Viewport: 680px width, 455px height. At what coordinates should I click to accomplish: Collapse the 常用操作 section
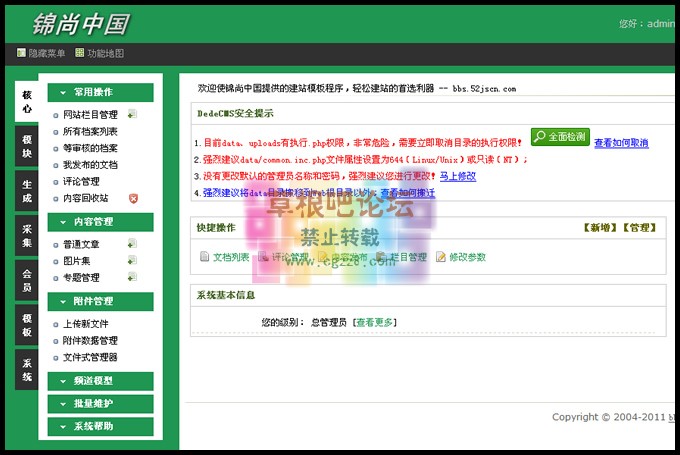point(100,92)
